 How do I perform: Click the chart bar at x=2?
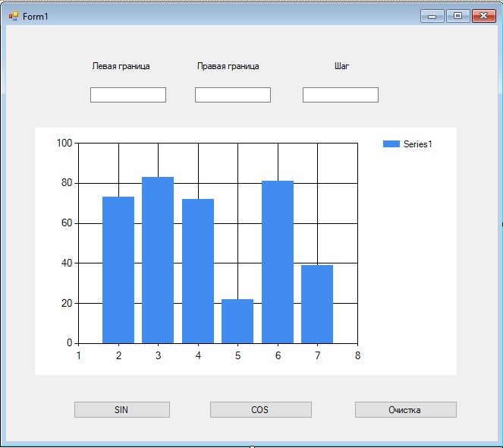118,270
